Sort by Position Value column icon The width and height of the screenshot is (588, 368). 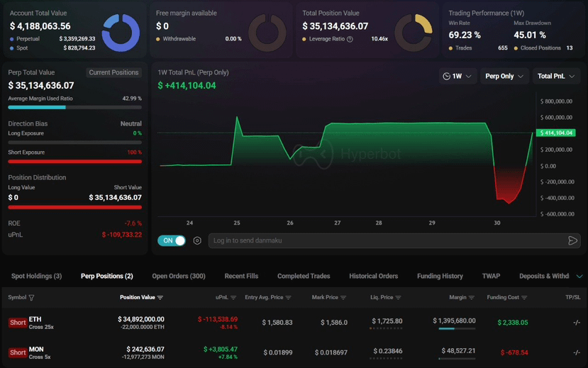[x=160, y=298]
